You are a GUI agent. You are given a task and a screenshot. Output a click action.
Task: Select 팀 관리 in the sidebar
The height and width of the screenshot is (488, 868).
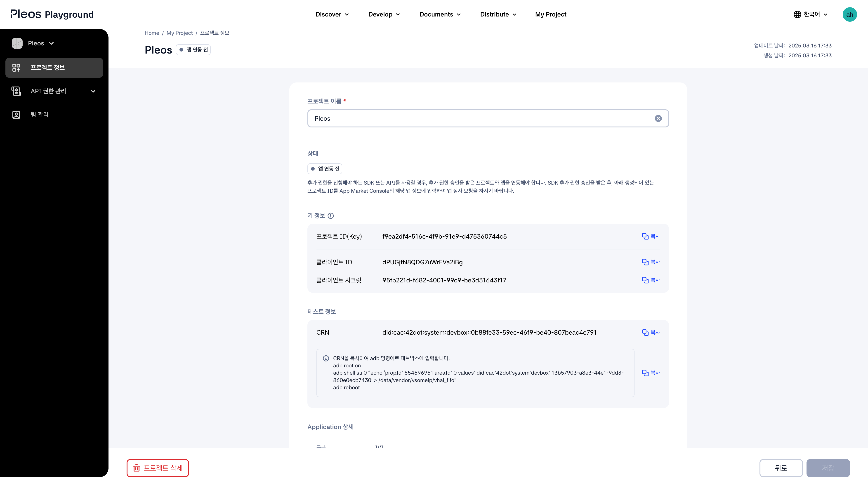39,115
